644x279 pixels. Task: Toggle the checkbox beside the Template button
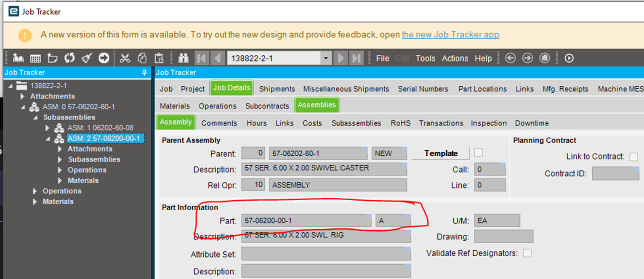(x=479, y=153)
